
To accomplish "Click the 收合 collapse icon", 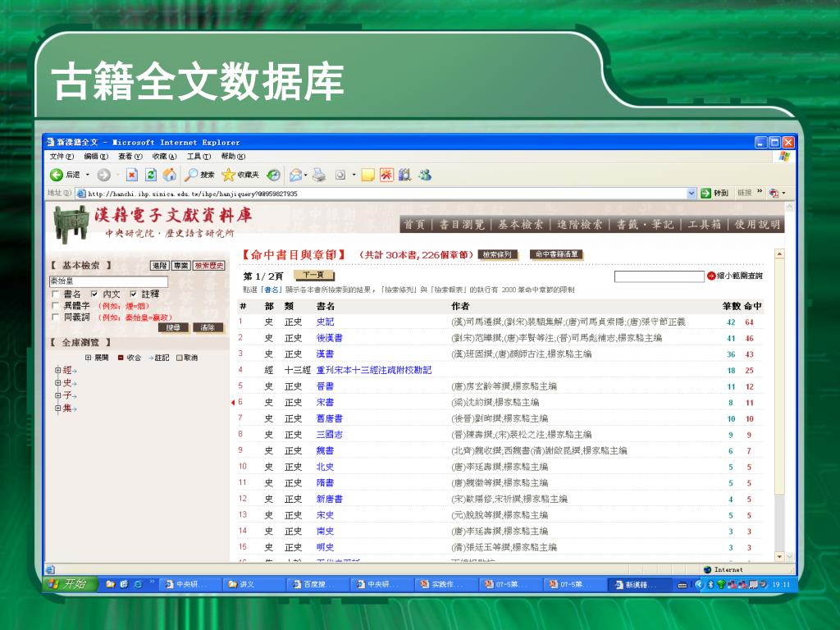I will (x=121, y=358).
